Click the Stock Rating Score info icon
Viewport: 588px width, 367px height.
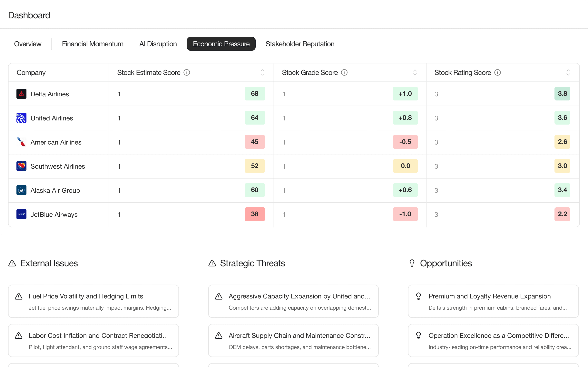[x=497, y=72]
